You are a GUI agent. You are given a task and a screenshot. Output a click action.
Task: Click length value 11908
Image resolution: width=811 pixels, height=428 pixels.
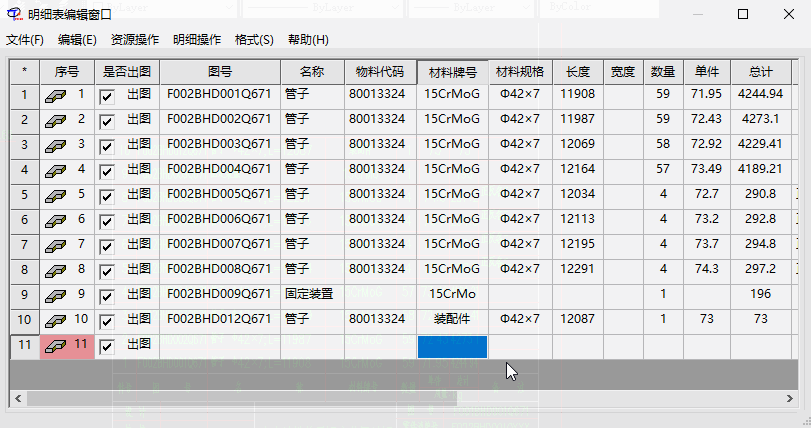(577, 94)
